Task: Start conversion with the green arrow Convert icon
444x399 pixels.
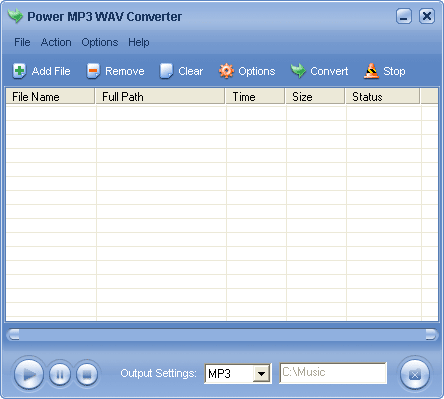Action: click(x=298, y=71)
